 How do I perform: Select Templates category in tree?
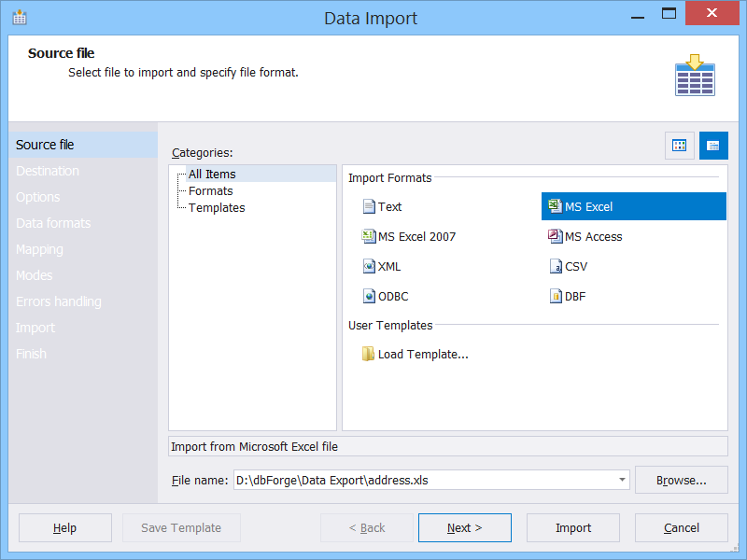pos(217,208)
